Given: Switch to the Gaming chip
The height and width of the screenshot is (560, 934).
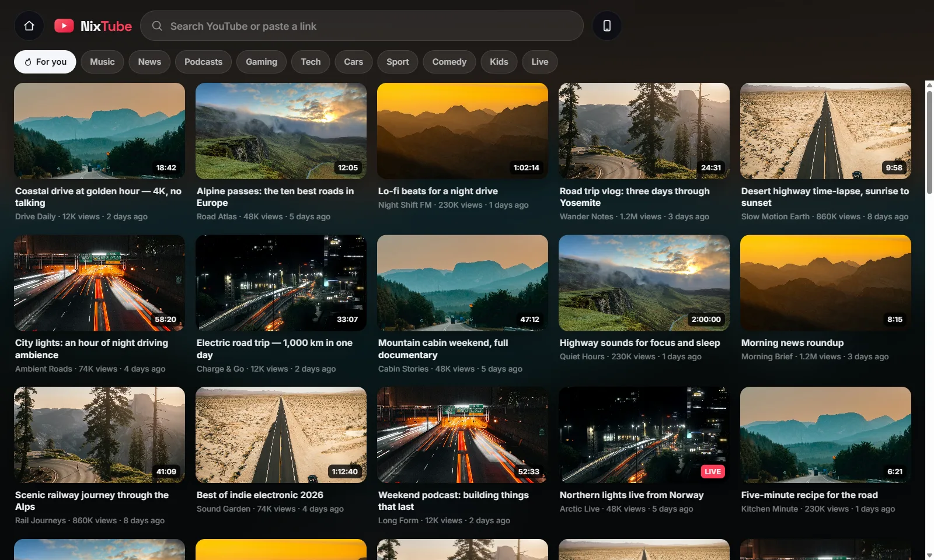Looking at the screenshot, I should [262, 62].
